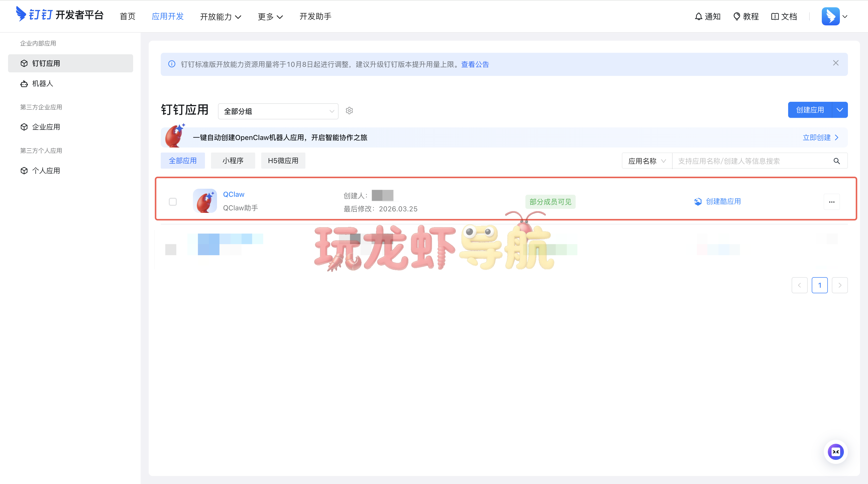Click the user avatar in header
The width and height of the screenshot is (868, 484).
pos(831,16)
